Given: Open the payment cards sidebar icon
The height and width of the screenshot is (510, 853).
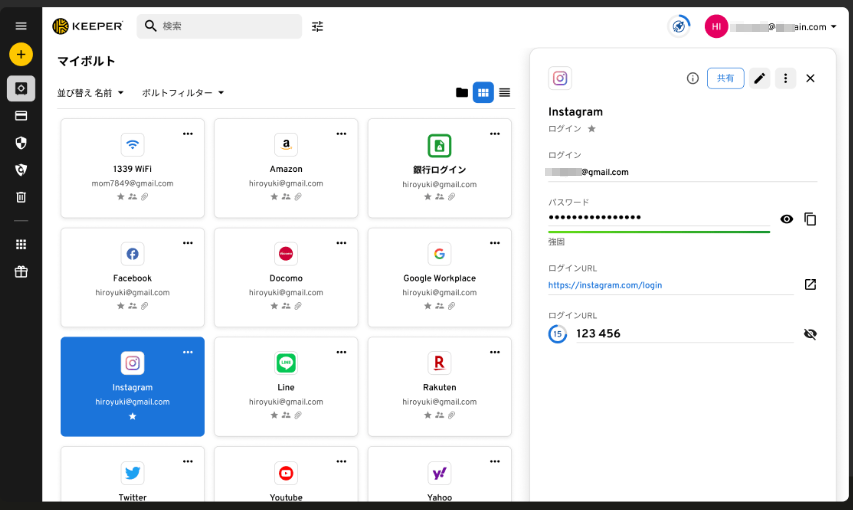Looking at the screenshot, I should [x=21, y=116].
